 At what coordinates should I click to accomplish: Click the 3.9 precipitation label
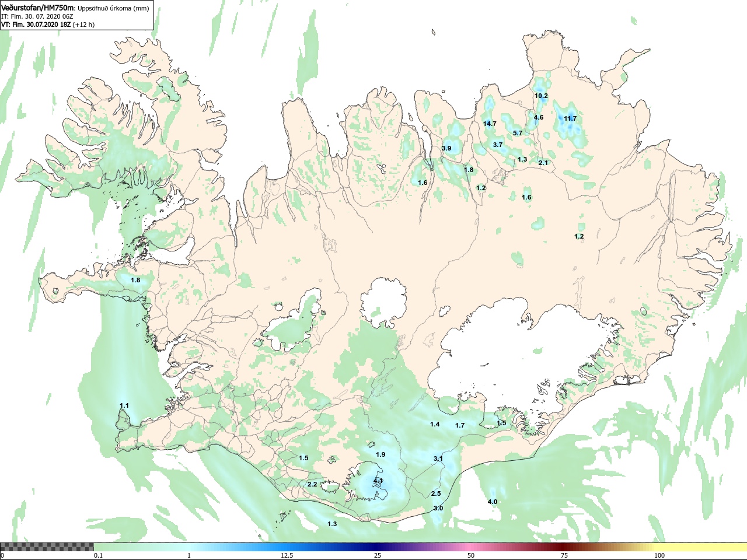click(446, 148)
